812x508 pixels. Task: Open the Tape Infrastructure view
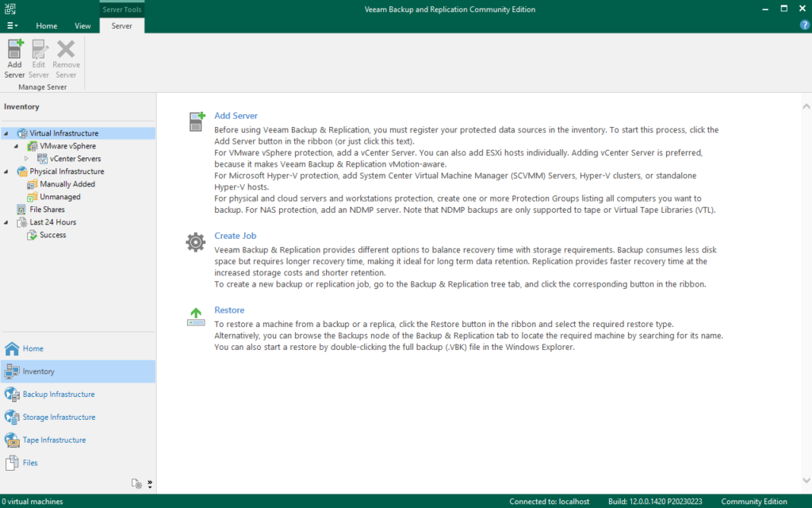pyautogui.click(x=79, y=440)
